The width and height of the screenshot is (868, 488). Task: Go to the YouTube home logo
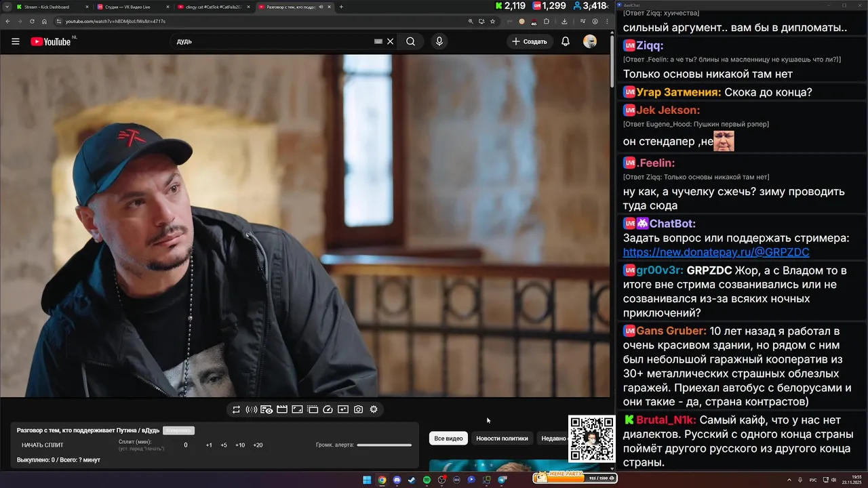[50, 41]
